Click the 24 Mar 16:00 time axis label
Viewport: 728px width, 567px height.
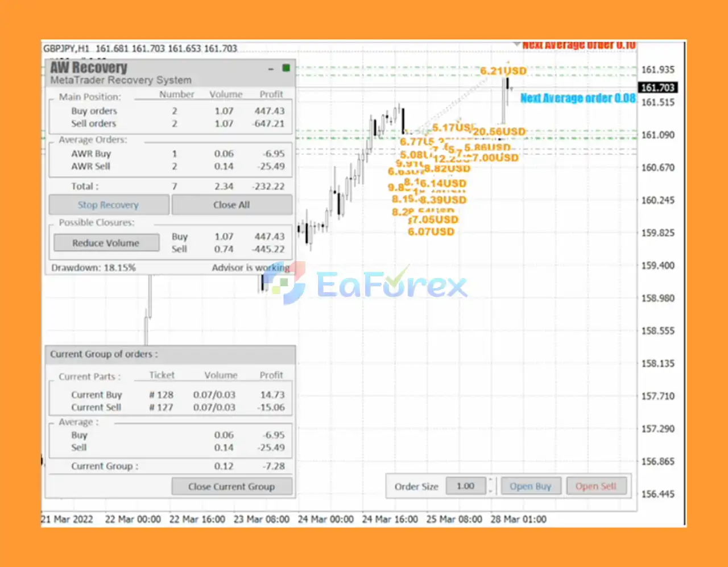[390, 519]
